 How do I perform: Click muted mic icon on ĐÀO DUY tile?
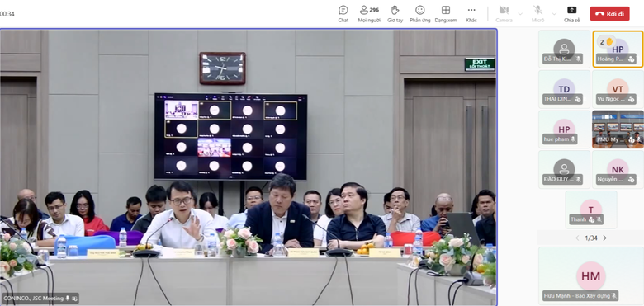click(x=578, y=180)
